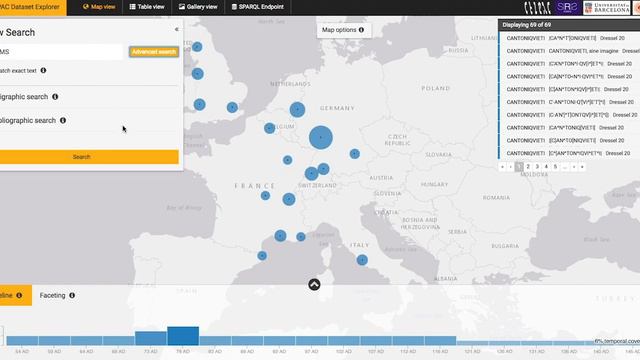This screenshot has width=640, height=360.
Task: Jump to the first results page arrow
Action: pos(502,167)
